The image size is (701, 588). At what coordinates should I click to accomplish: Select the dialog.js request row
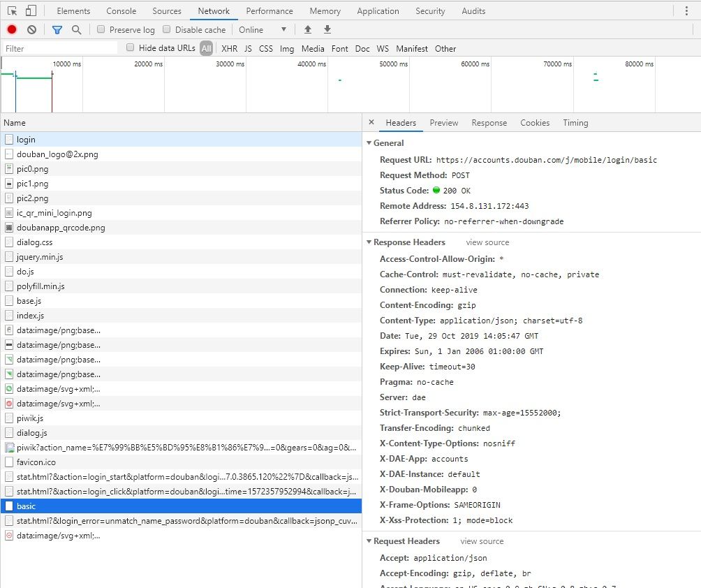coord(181,433)
